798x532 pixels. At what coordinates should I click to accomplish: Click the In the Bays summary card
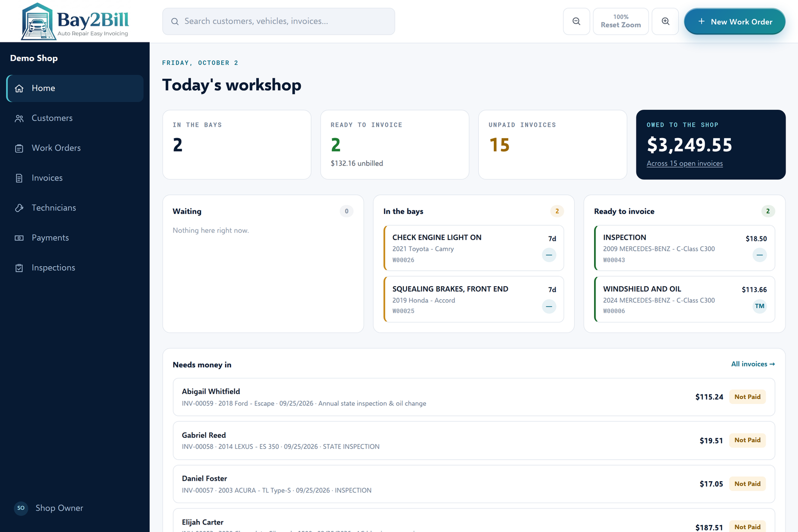tap(237, 145)
